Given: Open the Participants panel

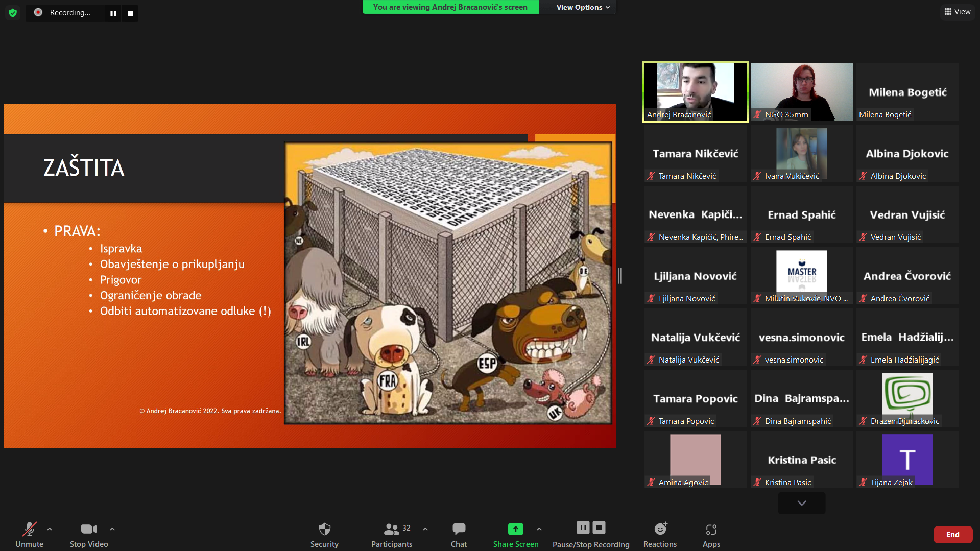Looking at the screenshot, I should (x=392, y=534).
